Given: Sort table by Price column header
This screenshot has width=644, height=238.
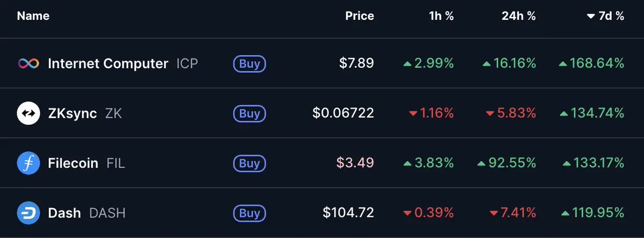Looking at the screenshot, I should pos(360,16).
